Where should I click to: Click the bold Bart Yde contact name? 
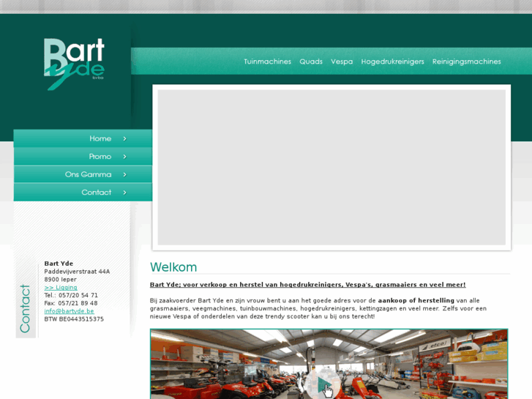(x=59, y=264)
